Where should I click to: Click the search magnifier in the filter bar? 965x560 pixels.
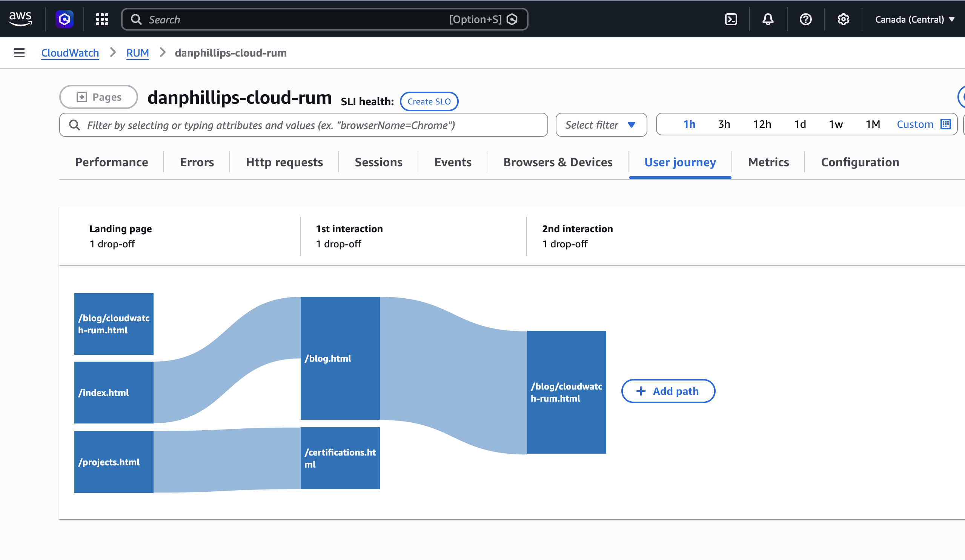click(75, 125)
